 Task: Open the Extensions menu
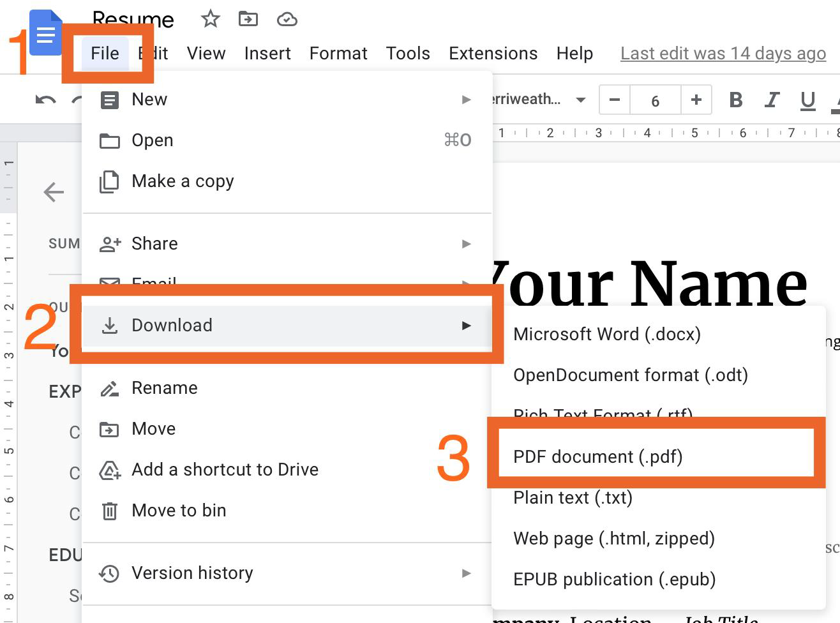(493, 54)
